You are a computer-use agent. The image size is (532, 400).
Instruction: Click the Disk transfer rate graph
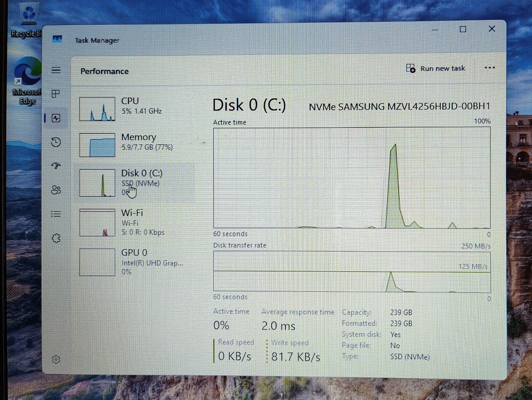352,272
